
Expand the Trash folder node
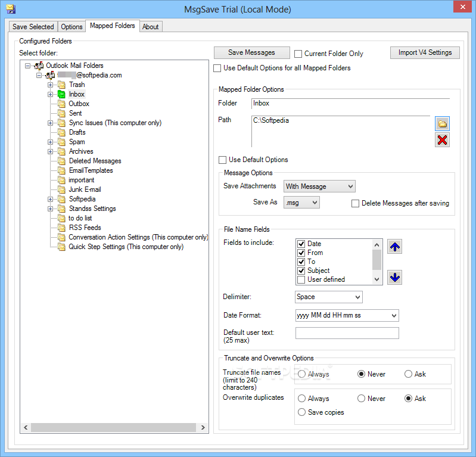51,85
